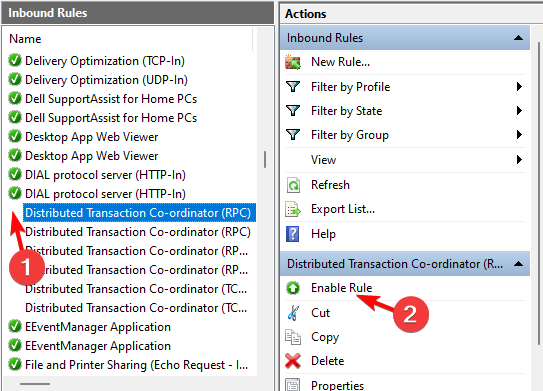Click the scissors Cut icon
This screenshot has height=391, width=543.
(293, 313)
